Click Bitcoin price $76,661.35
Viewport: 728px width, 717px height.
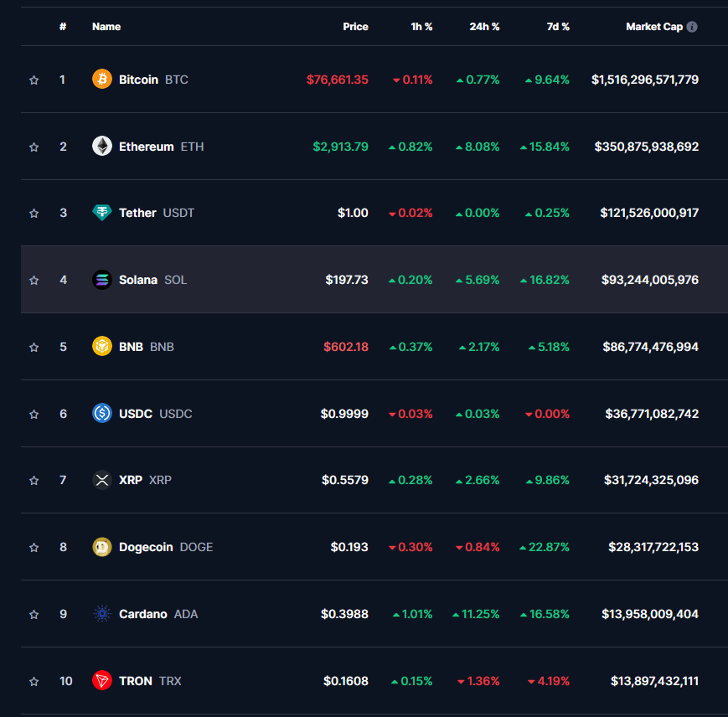pos(337,80)
